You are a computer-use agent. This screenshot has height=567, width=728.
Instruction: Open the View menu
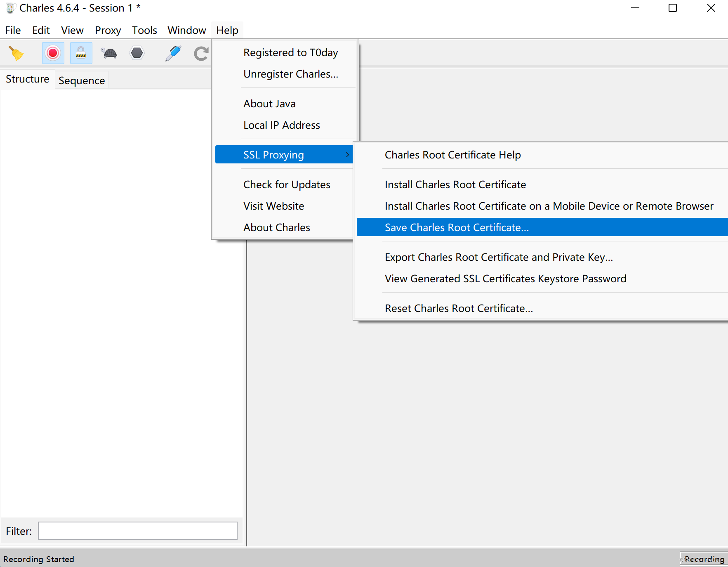click(x=72, y=30)
